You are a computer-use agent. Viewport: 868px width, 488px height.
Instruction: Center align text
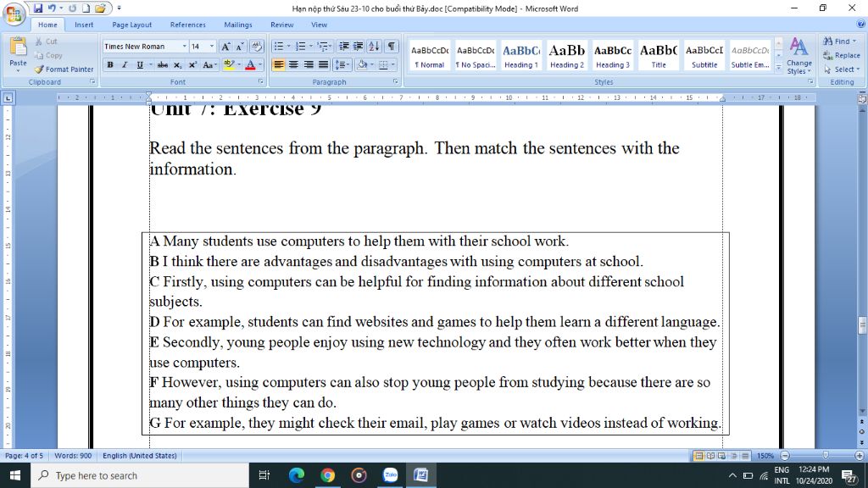293,64
